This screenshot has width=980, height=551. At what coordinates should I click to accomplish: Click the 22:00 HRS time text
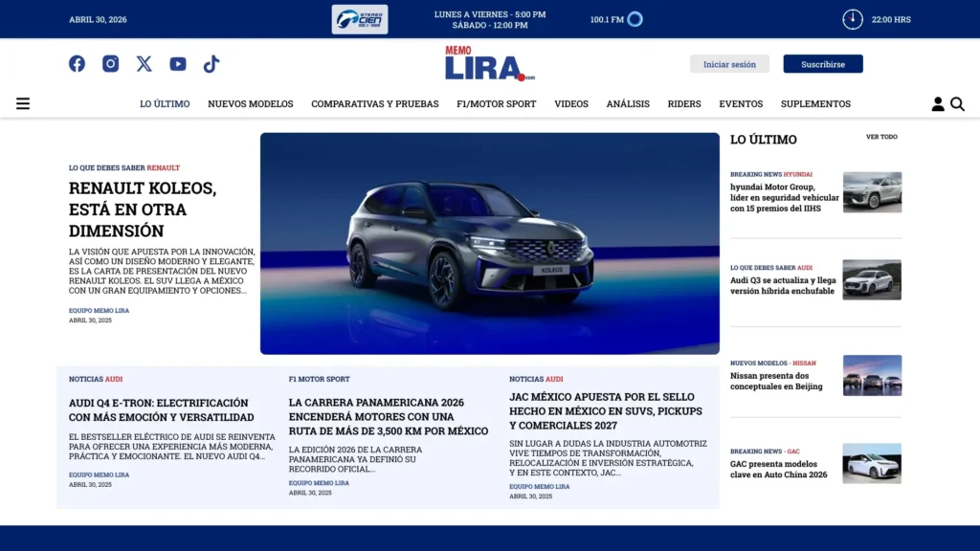[x=891, y=19]
